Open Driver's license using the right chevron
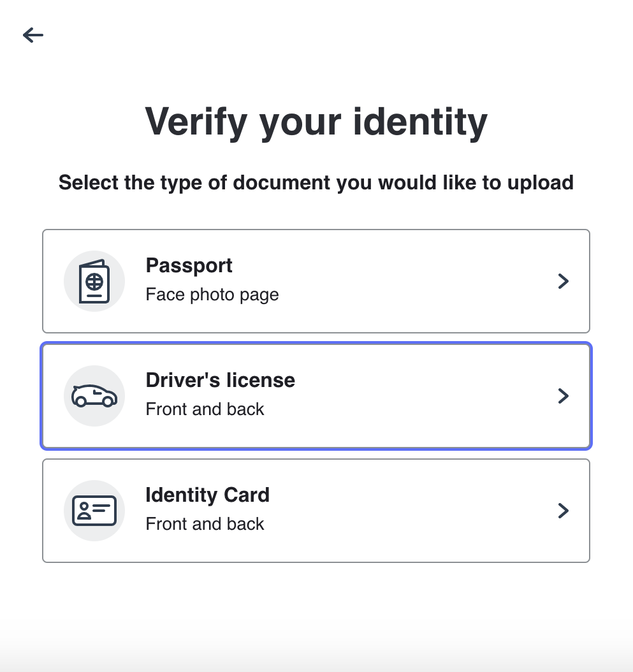 click(x=563, y=396)
